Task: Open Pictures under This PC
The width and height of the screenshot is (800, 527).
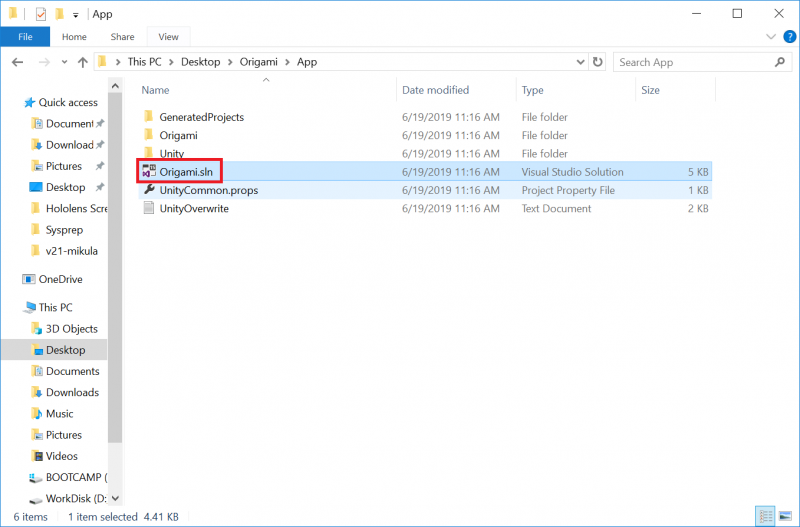Action: click(x=64, y=435)
